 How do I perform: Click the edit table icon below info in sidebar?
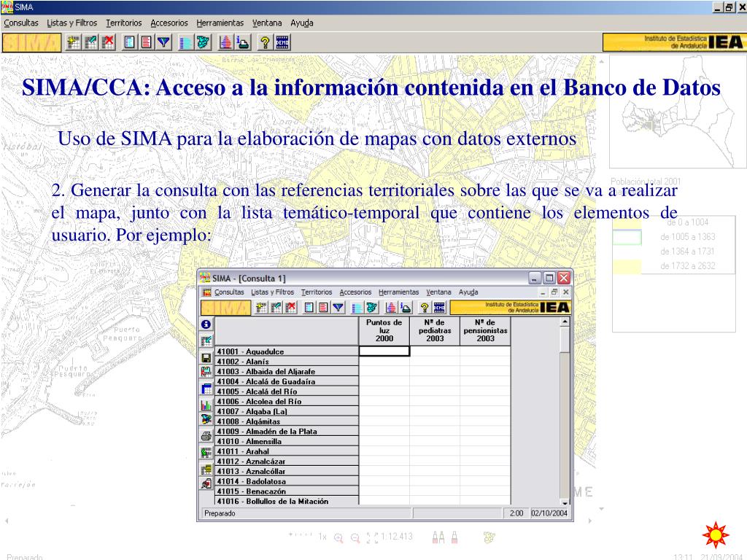206,341
